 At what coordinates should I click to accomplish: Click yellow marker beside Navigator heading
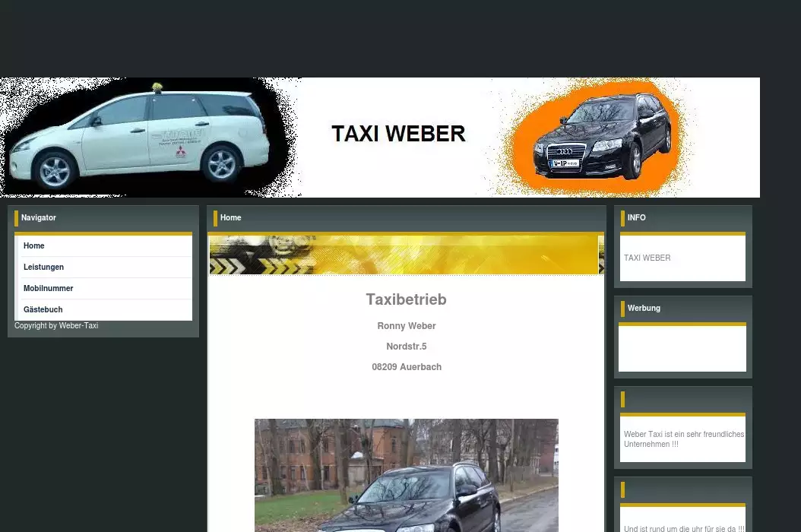click(16, 218)
